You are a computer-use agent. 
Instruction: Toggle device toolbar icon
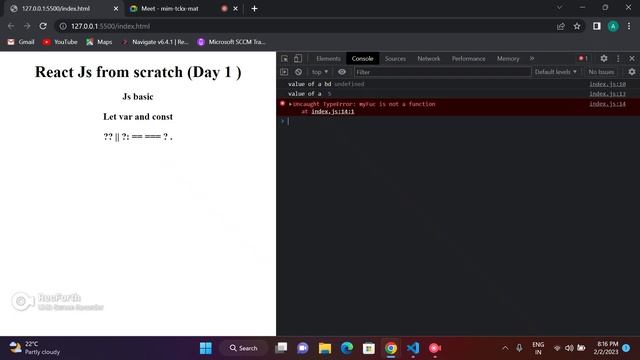(298, 59)
